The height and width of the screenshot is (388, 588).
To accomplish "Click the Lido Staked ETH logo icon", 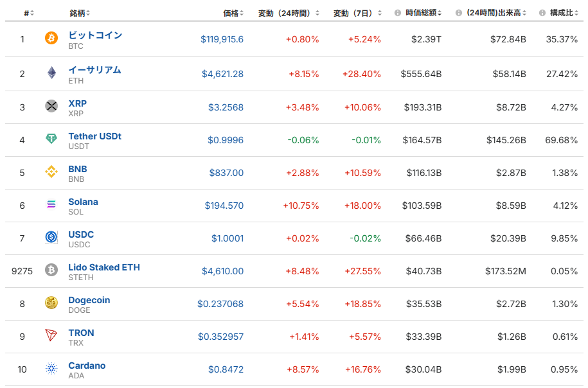I will tap(51, 270).
